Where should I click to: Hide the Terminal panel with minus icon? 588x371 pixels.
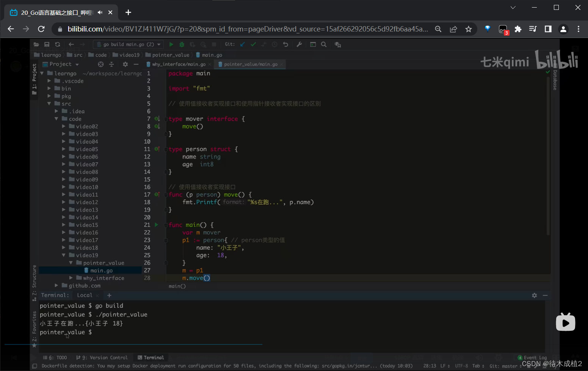[545, 295]
